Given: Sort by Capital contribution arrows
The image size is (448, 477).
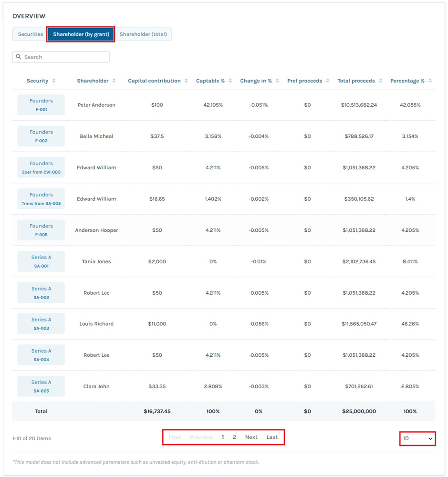Looking at the screenshot, I should 186,81.
